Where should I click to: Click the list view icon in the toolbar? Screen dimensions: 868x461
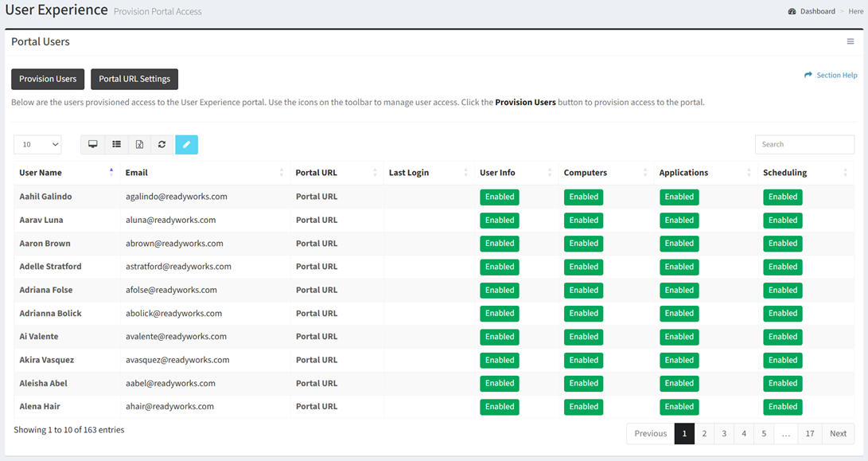click(x=116, y=144)
